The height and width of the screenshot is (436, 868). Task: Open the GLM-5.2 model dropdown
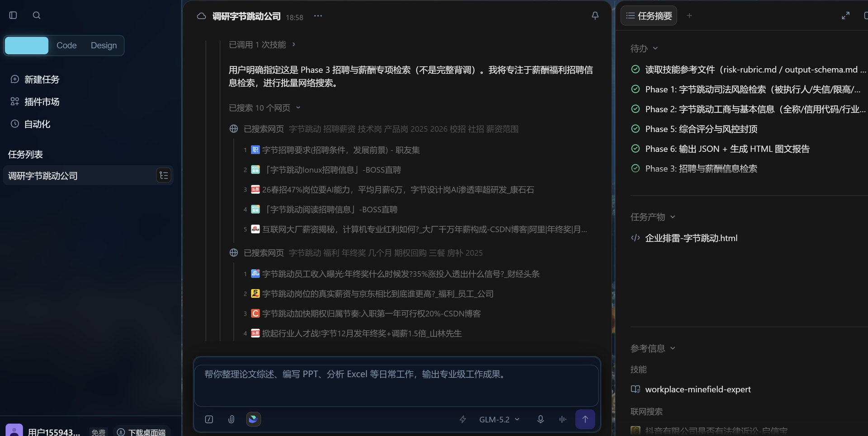pyautogui.click(x=499, y=419)
